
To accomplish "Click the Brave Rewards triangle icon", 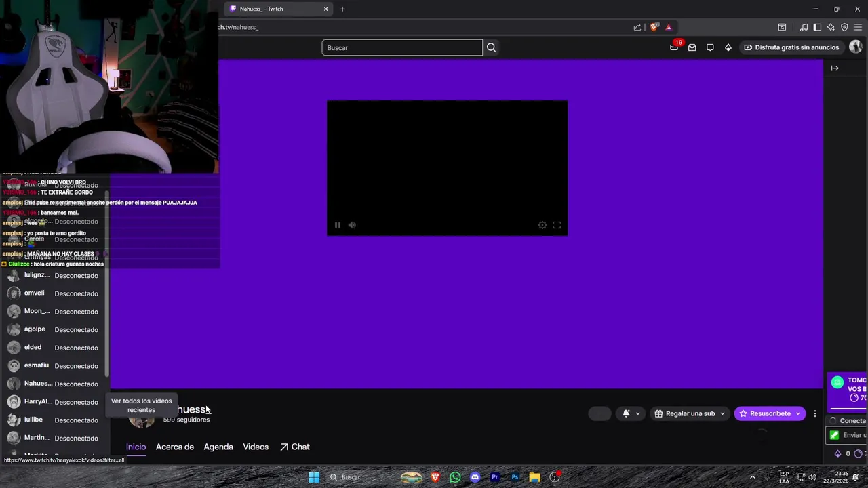I will tap(669, 27).
